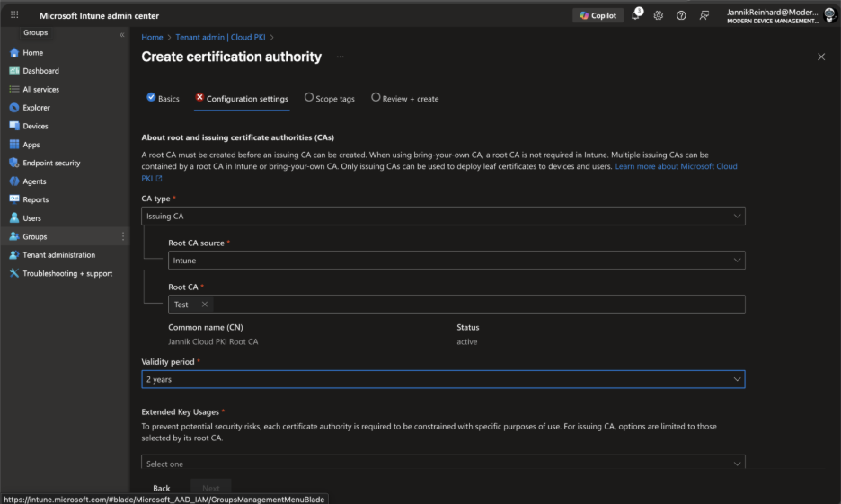This screenshot has width=841, height=504.
Task: Open the Root CA source dropdown
Action: pyautogui.click(x=456, y=261)
